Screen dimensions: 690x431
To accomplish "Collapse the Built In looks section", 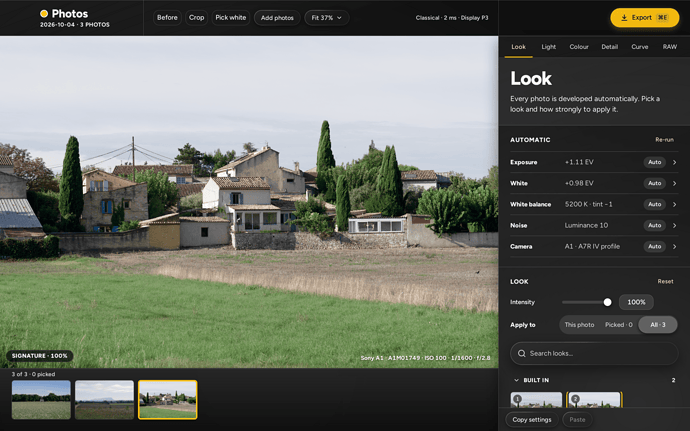I will pyautogui.click(x=516, y=380).
